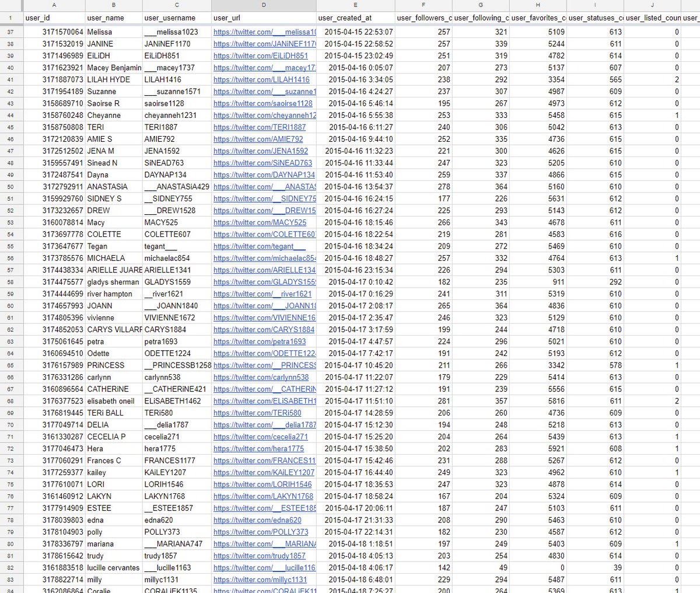Viewport: 700px width, 593px height.
Task: Open Twitter link for carlynn538
Action: [x=261, y=377]
